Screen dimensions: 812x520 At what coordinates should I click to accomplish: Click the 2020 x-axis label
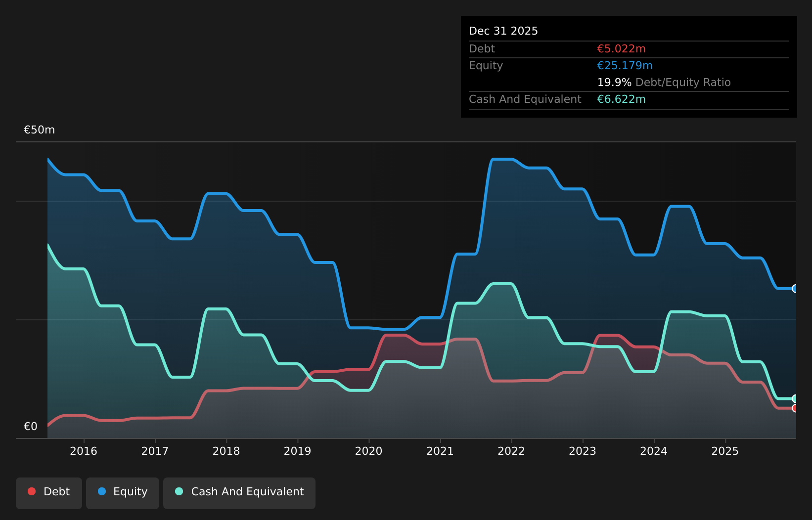click(368, 451)
